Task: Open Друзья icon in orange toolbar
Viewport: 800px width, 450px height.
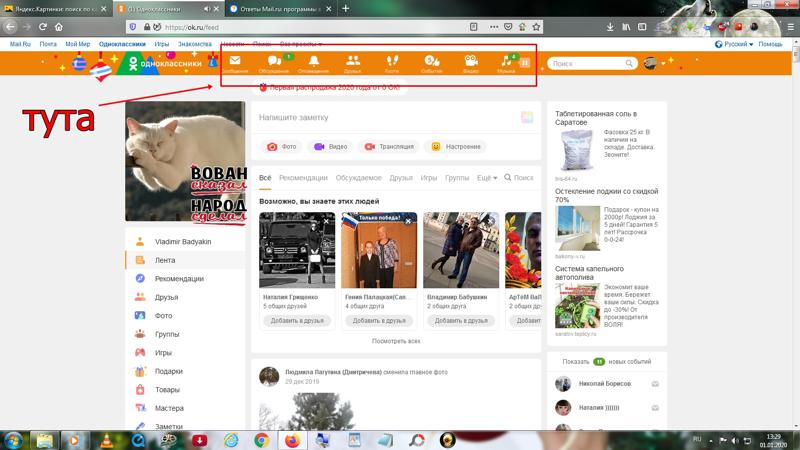Action: [x=352, y=62]
